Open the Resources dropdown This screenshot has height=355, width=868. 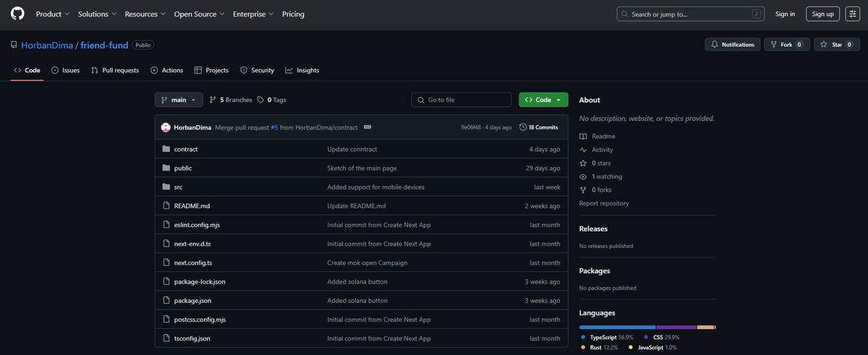tap(145, 14)
